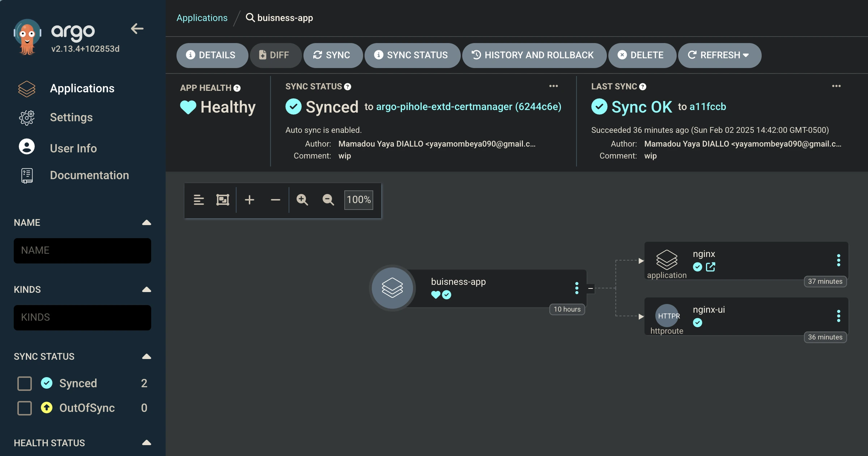
Task: Collapse the HEALTH STATUS filter section
Action: pos(146,443)
